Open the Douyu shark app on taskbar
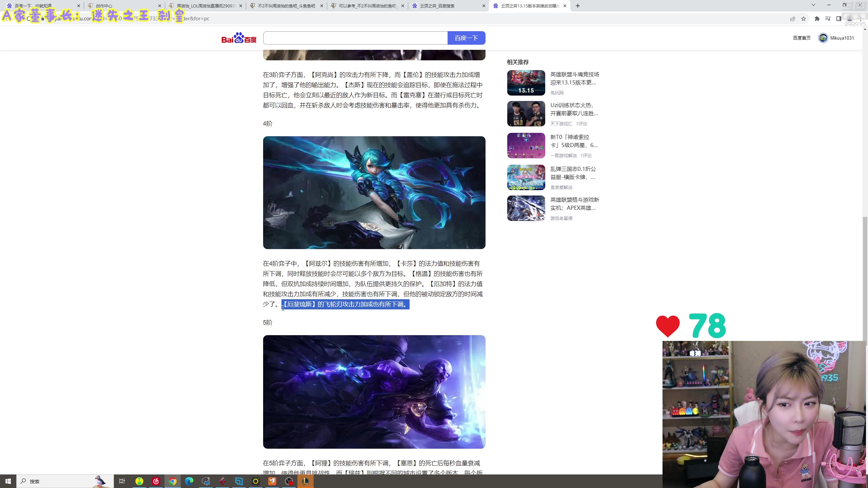This screenshot has height=488, width=868. (x=272, y=481)
